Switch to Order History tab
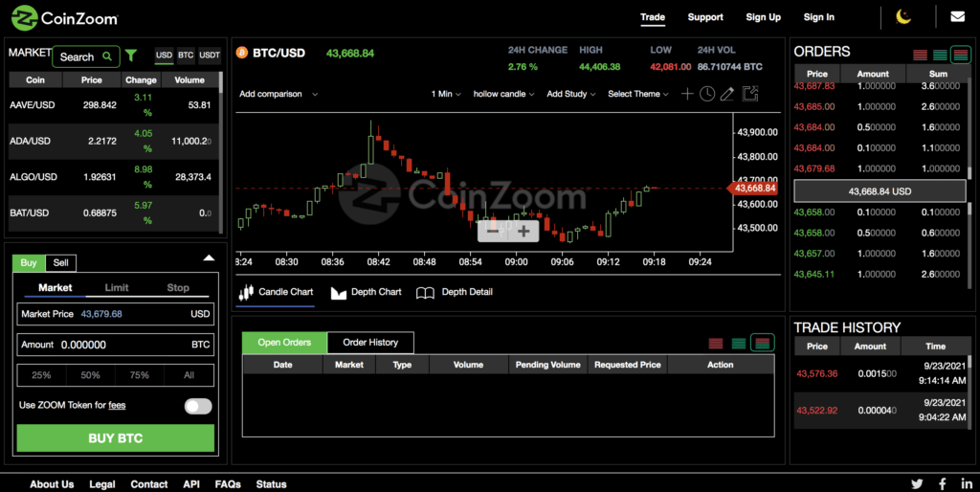Image resolution: width=980 pixels, height=492 pixels. [x=370, y=343]
